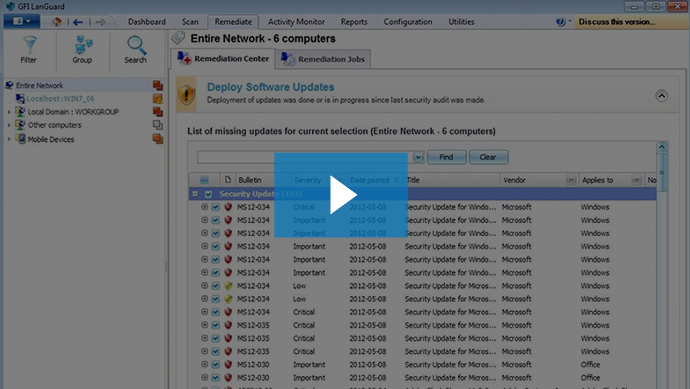Image resolution: width=690 pixels, height=389 pixels.
Task: Open the help question mark icon
Action: (x=560, y=22)
